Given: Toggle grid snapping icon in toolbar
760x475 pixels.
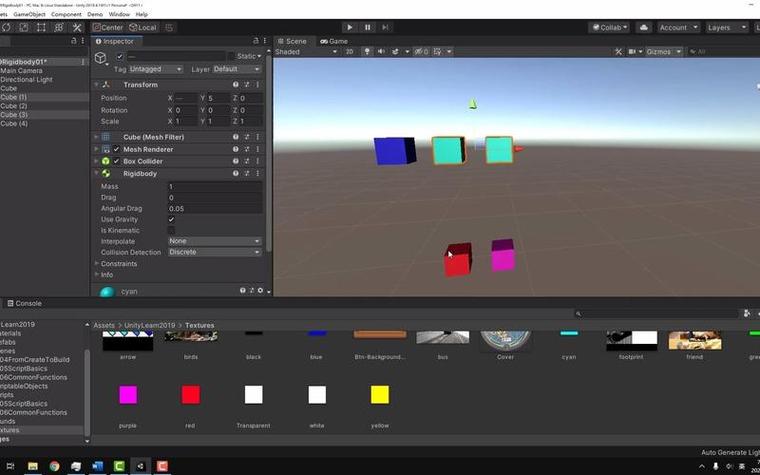Looking at the screenshot, I should [x=169, y=28].
